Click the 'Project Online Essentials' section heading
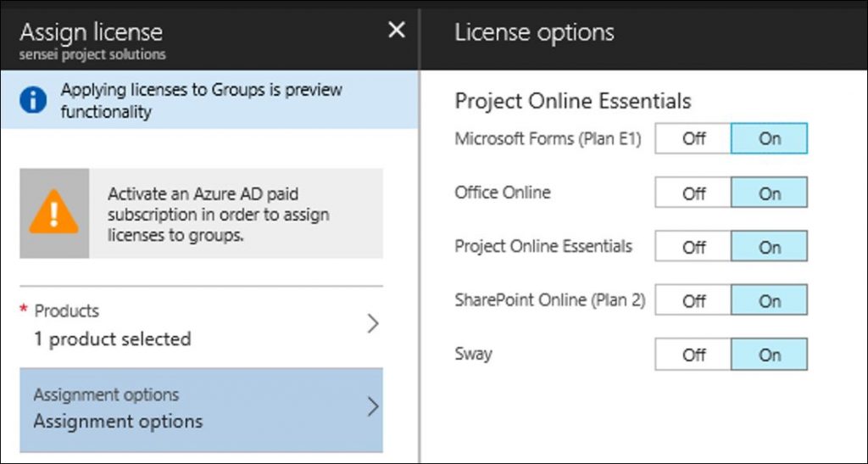Viewport: 868px width, 464px height. (573, 101)
